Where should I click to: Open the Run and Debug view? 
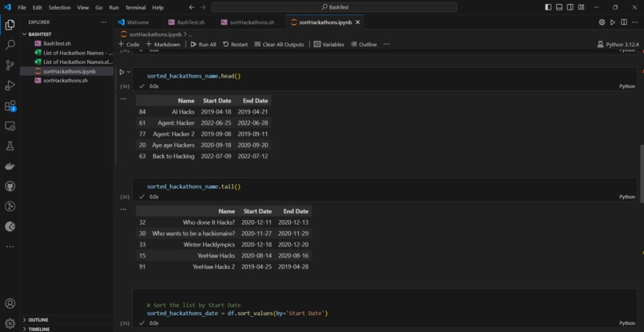point(10,86)
